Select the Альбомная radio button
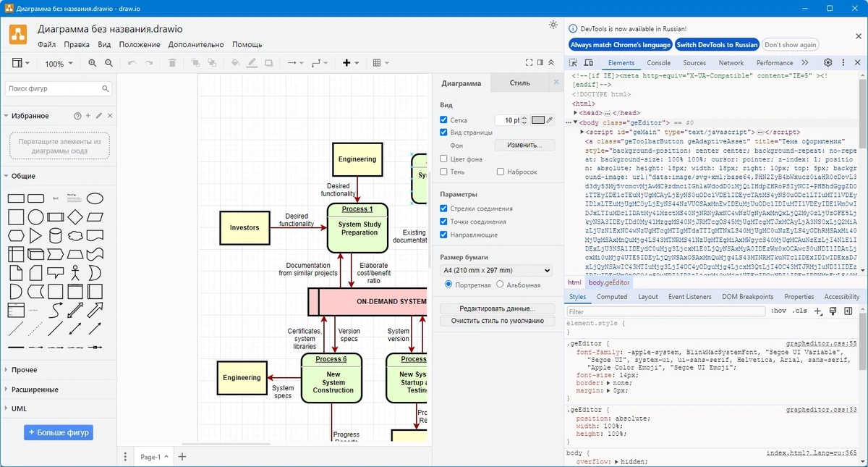This screenshot has height=467, width=868. click(x=501, y=285)
